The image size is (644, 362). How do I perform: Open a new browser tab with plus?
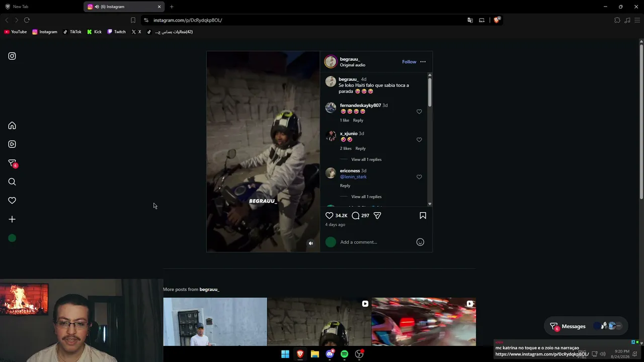pos(172,7)
